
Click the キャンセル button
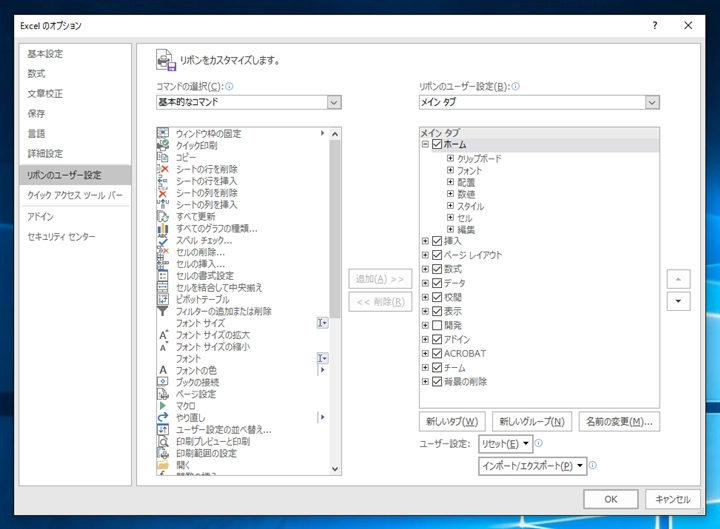673,499
